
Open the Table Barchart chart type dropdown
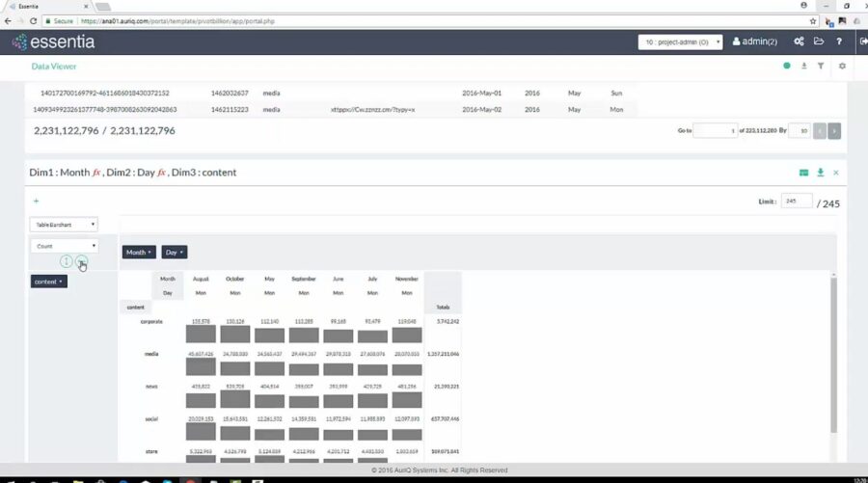(x=64, y=225)
